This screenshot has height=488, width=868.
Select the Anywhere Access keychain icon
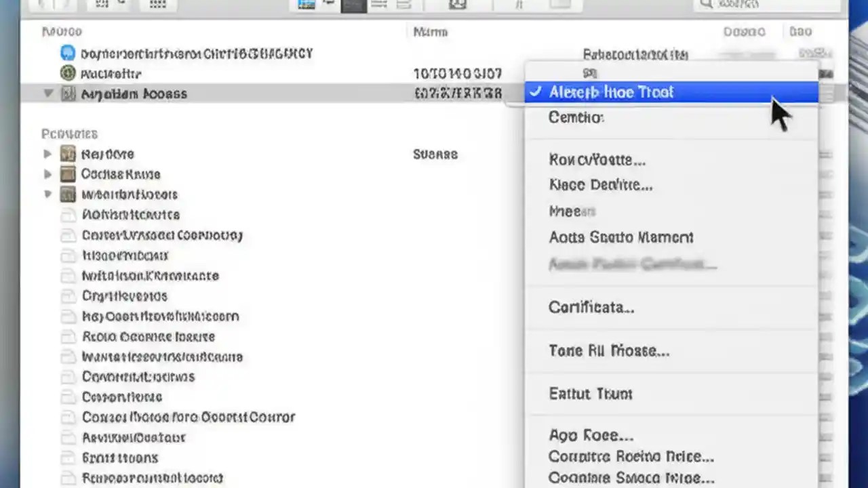click(68, 94)
